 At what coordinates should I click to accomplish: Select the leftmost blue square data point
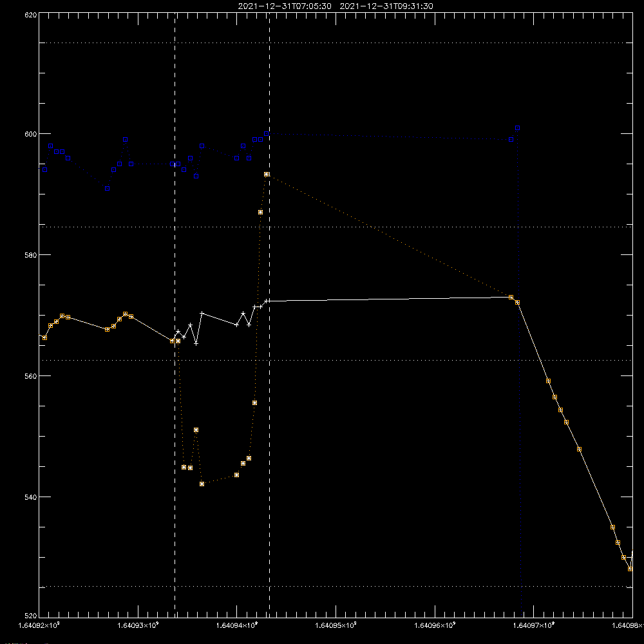(45, 169)
